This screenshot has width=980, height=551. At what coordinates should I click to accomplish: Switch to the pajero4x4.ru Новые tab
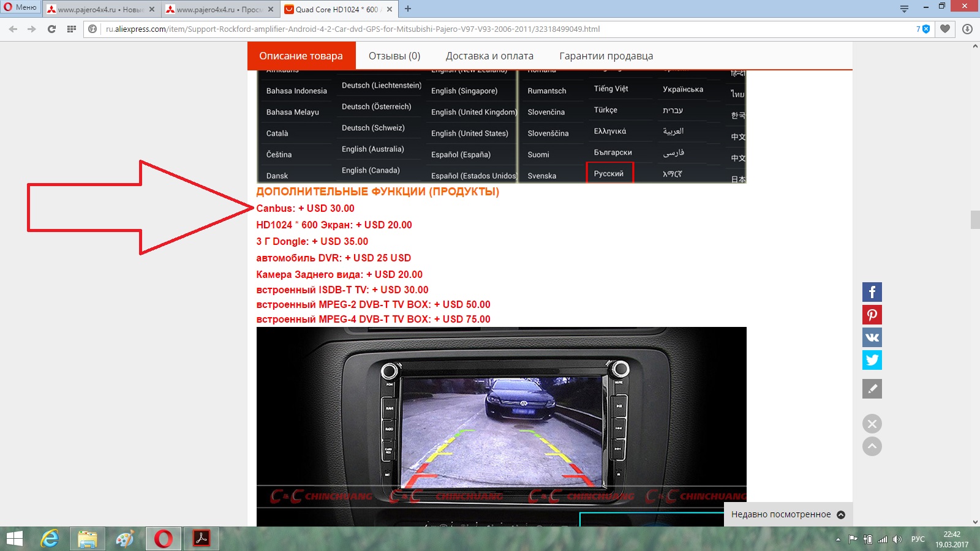point(101,9)
